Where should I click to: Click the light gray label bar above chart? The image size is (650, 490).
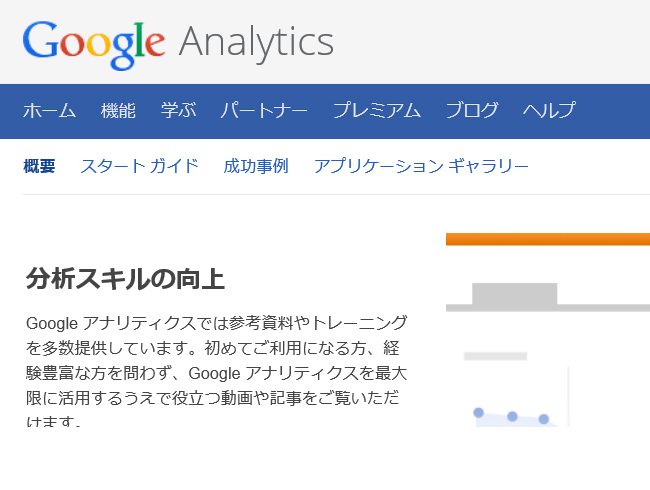click(495, 356)
